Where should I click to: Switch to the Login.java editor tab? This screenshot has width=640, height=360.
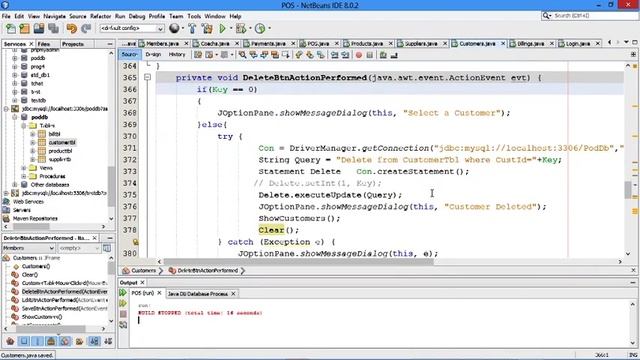(x=578, y=43)
